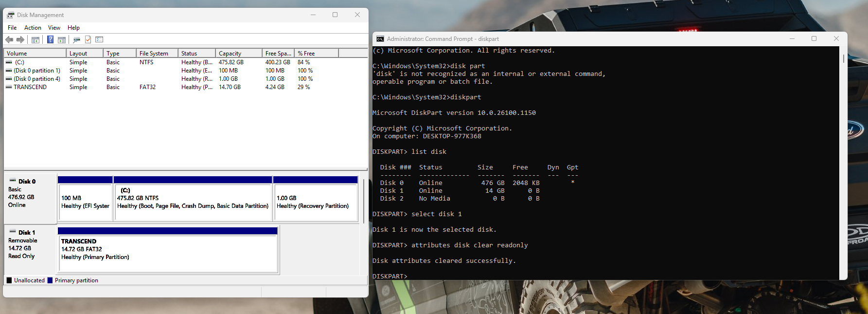This screenshot has width=868, height=314.
Task: Select the TRANSCEND 14.72 GB FAT32 partition block
Action: [x=168, y=250]
